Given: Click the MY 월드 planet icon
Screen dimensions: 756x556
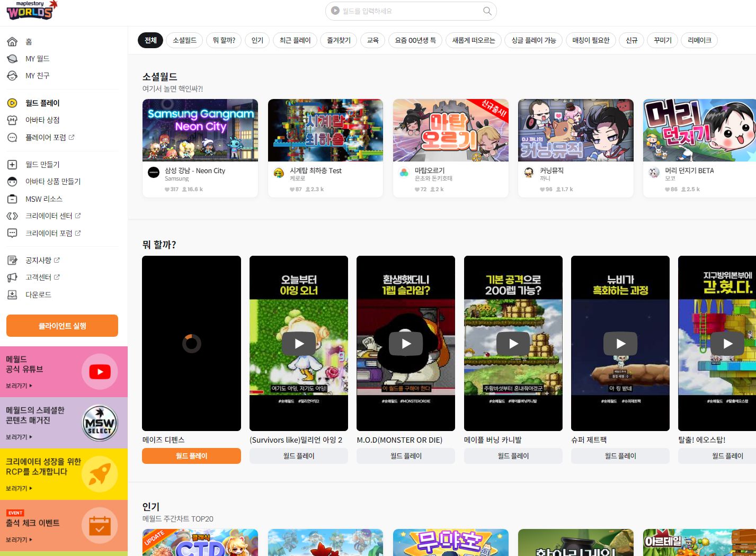Looking at the screenshot, I should pos(12,58).
